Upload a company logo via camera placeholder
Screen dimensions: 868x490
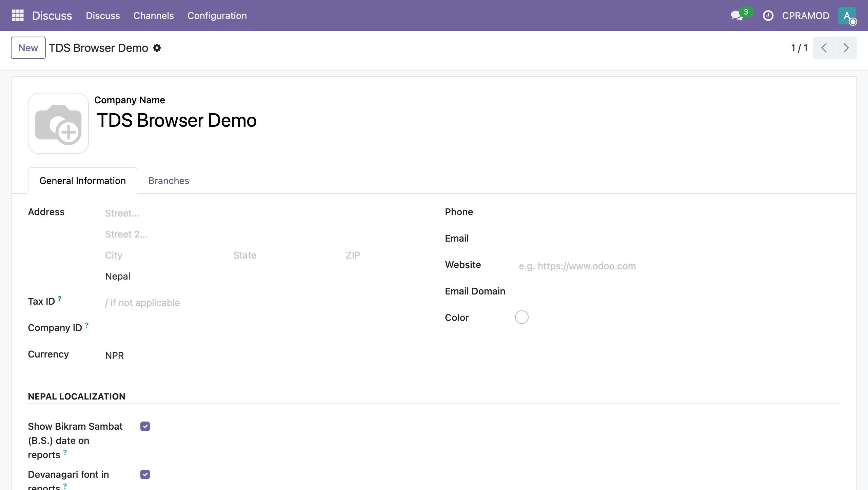coord(58,123)
